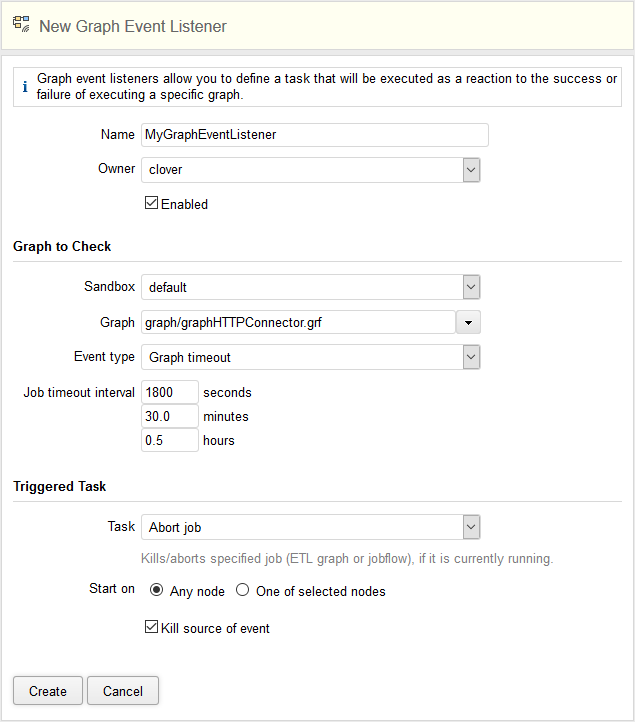Expand the Sandbox dropdown
635x722 pixels.
471,287
